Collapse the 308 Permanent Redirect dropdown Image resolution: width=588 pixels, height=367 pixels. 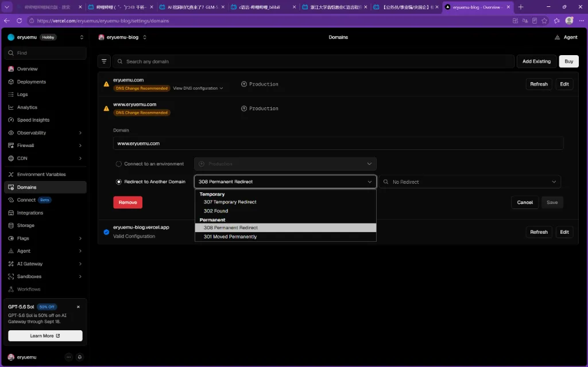[x=285, y=181]
